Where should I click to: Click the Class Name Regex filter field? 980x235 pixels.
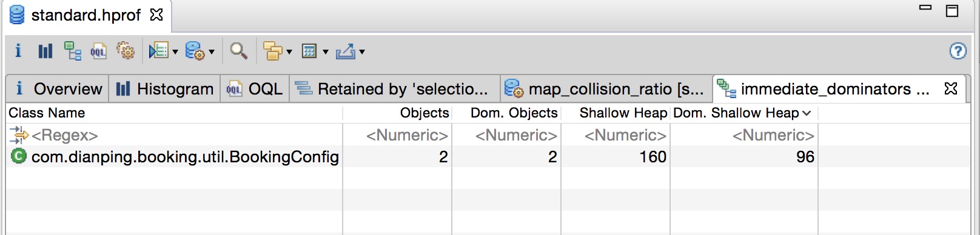point(175,135)
